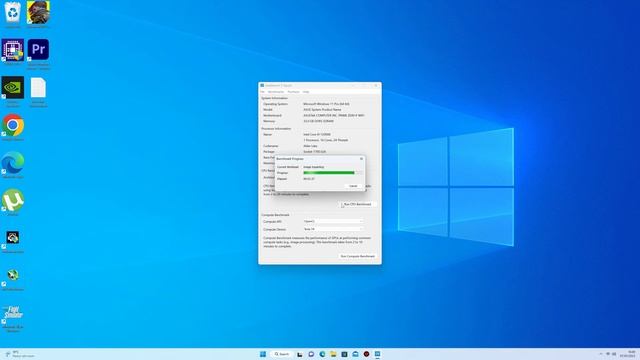The height and width of the screenshot is (360, 640).
Task: Open the Windows Start menu
Action: click(x=263, y=354)
